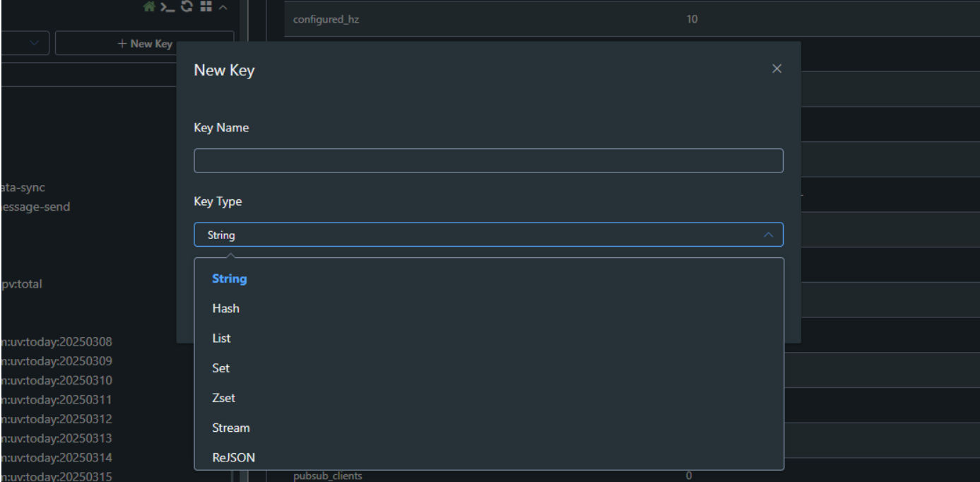Select the String key type
Screen dimensions: 980x482
click(x=230, y=278)
